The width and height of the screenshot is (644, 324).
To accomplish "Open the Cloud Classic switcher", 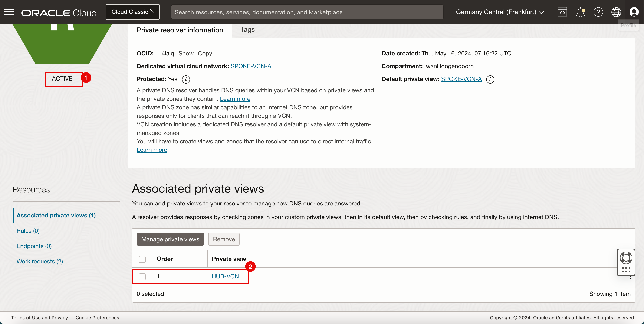I will pyautogui.click(x=132, y=12).
